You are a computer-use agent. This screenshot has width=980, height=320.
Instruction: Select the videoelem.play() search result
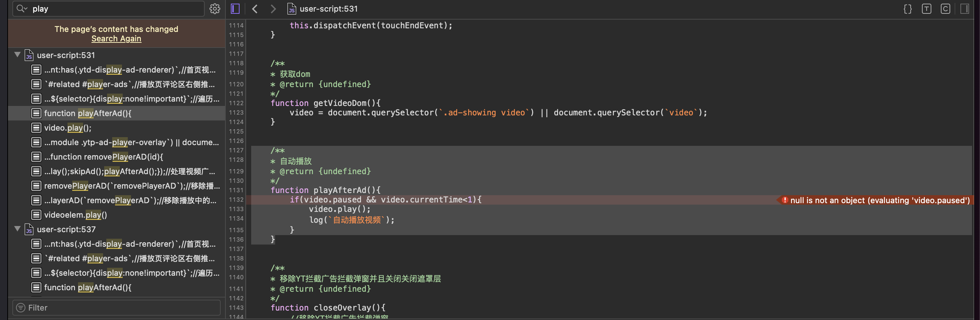(75, 215)
